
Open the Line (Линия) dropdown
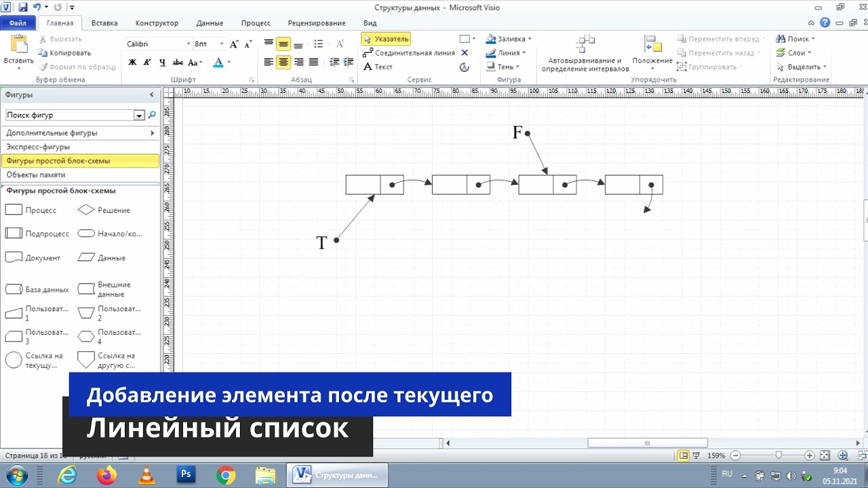506,53
